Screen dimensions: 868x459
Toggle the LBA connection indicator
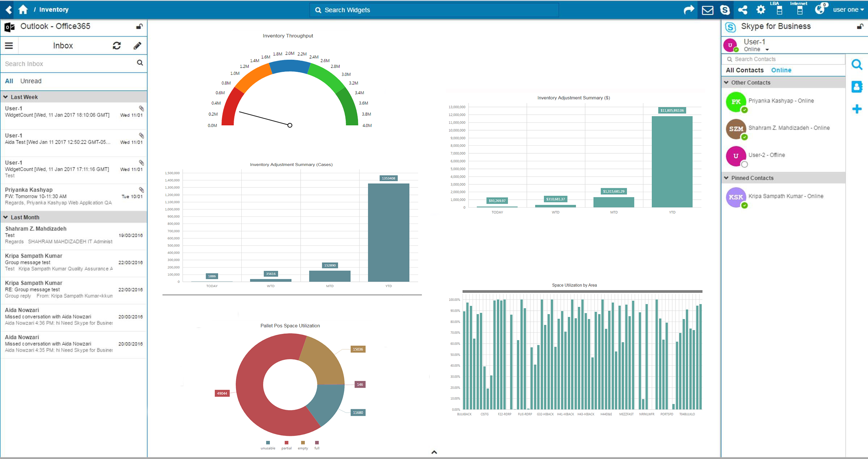pos(779,10)
